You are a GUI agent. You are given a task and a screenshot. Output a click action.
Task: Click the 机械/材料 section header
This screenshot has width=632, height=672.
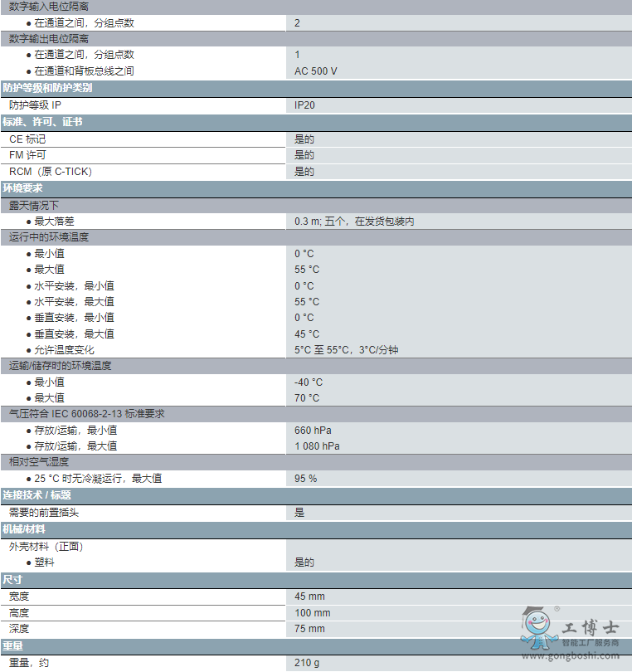coord(24,528)
